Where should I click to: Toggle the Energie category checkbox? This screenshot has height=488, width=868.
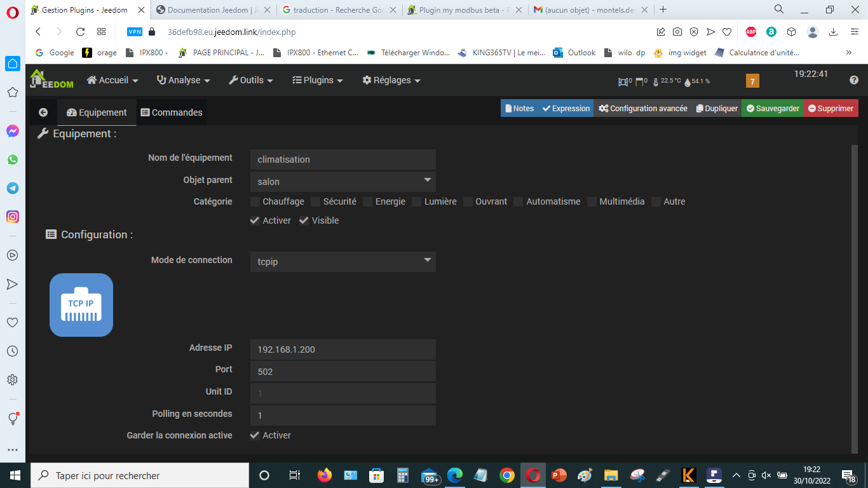click(x=368, y=201)
